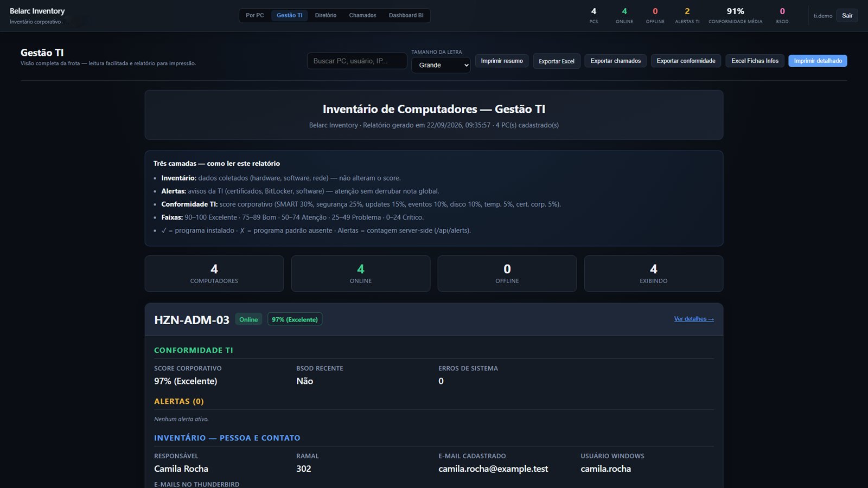Click the ramal value 302
868x488 pixels.
point(304,469)
